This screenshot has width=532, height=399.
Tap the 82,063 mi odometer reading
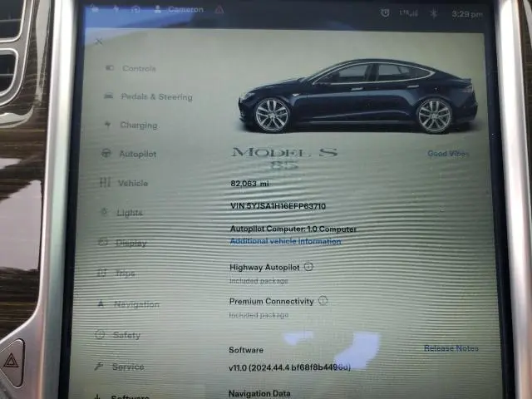coord(249,184)
